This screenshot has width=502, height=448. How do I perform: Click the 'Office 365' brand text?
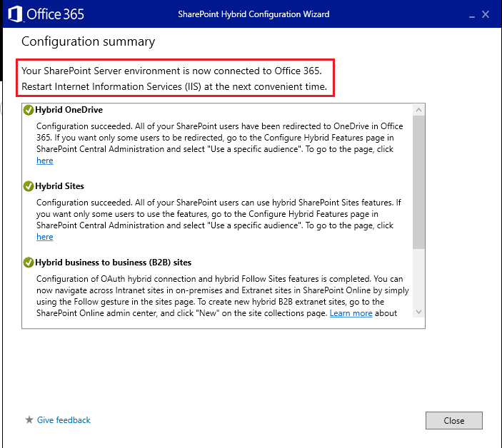tap(56, 14)
